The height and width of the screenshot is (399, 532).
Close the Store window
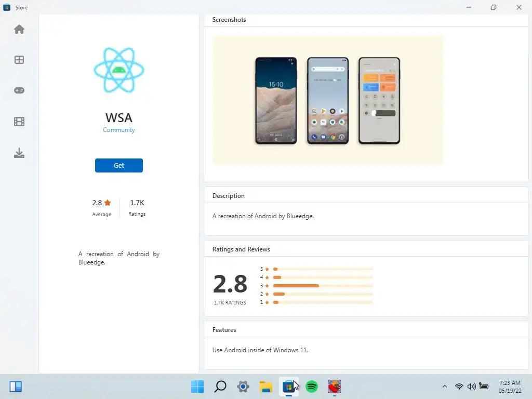pos(519,7)
